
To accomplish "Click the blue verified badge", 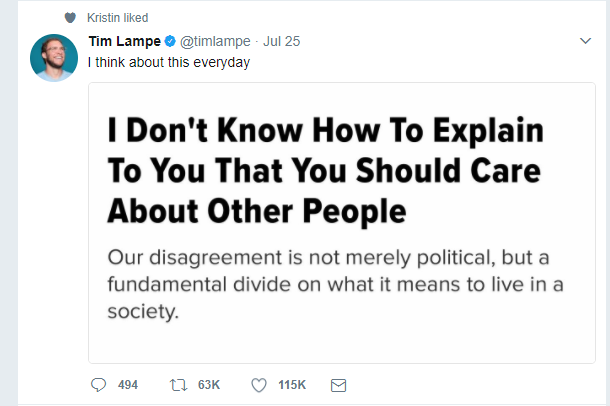I will pyautogui.click(x=169, y=41).
